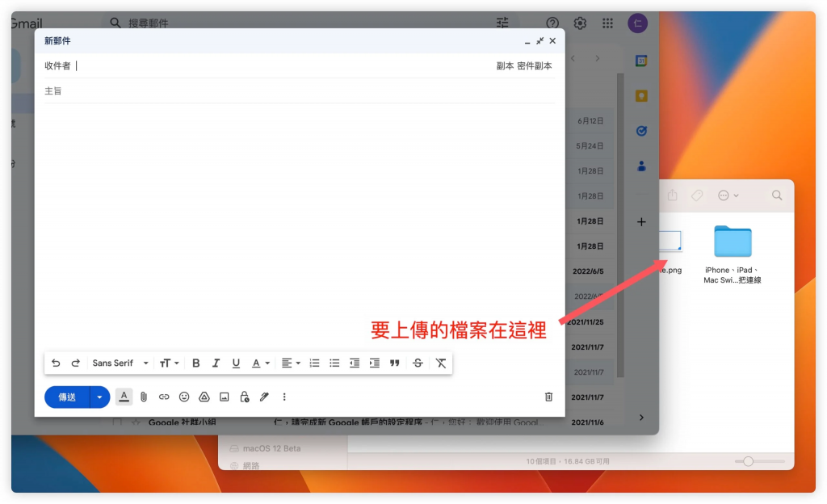Open more compose options menu
This screenshot has height=504, width=827.
284,397
